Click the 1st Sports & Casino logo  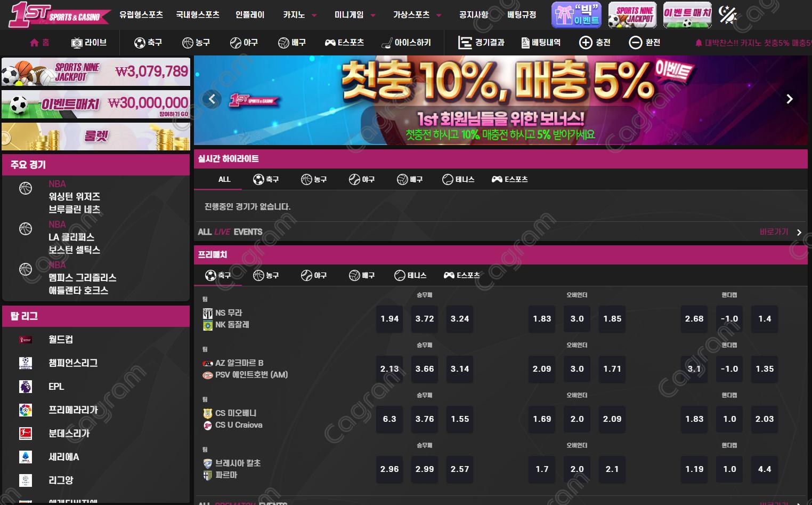(x=59, y=14)
